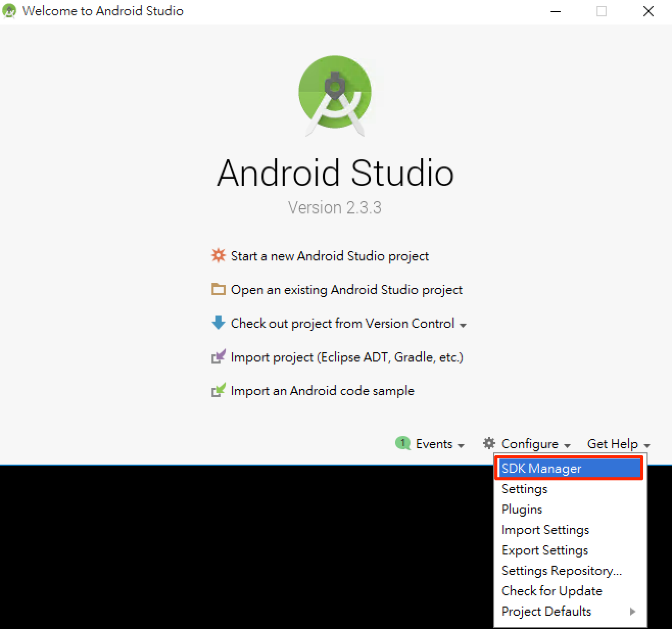Screen dimensions: 672x629
Task: Click the folder icon for opening existing project
Action: tap(218, 289)
